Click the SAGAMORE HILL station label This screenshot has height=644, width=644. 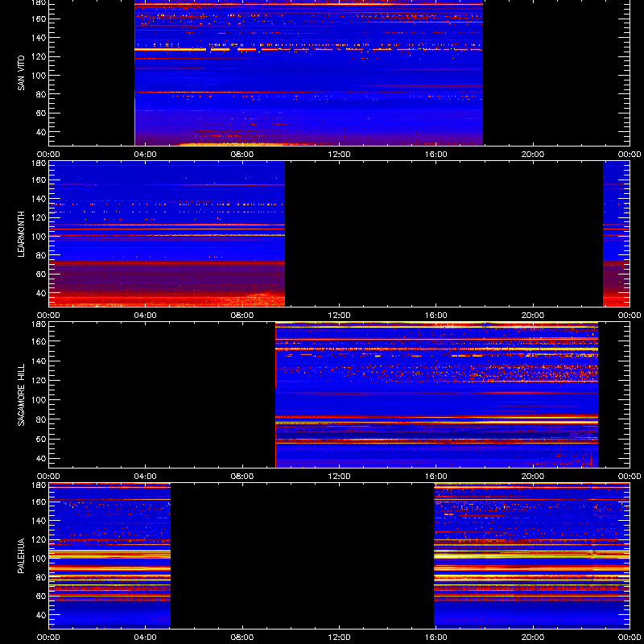click(21, 394)
